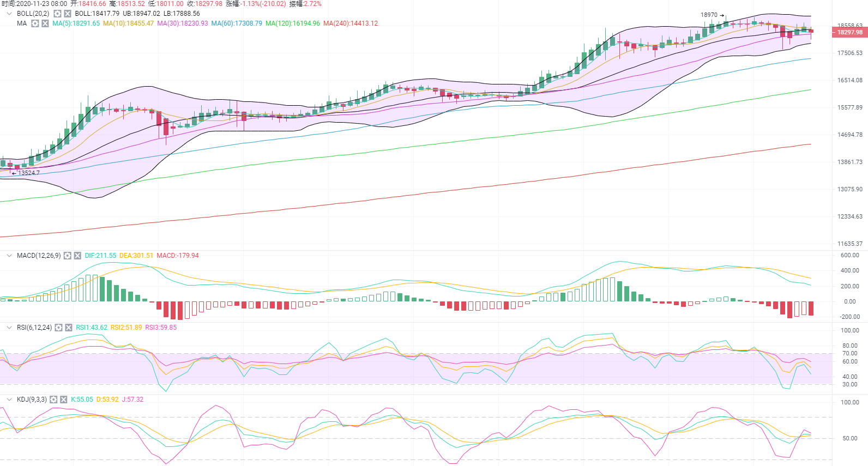Viewport: 868px width, 466px height.
Task: Close the MACD indicator panel
Action: click(77, 256)
